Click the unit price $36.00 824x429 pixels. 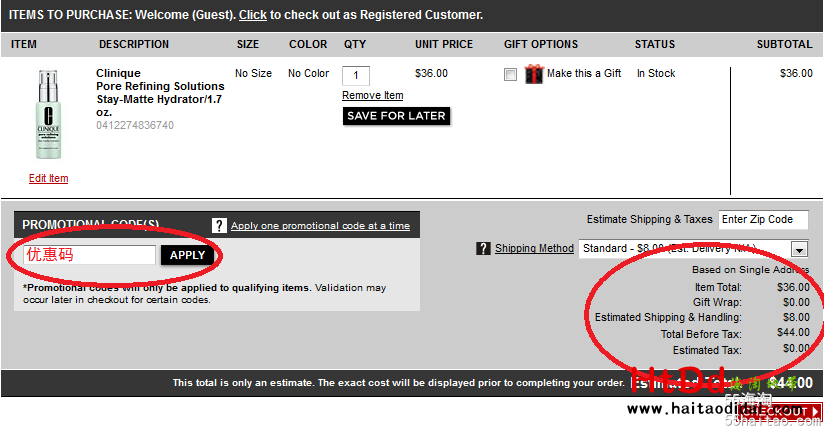[x=431, y=74]
